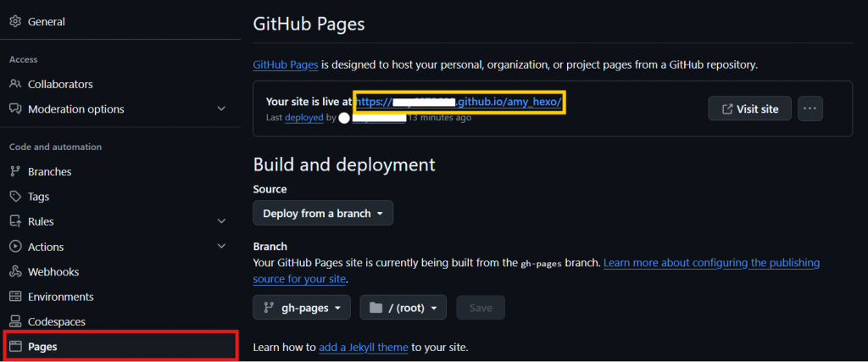Click the Rules icon in sidebar
The image size is (868, 362).
[x=15, y=221]
